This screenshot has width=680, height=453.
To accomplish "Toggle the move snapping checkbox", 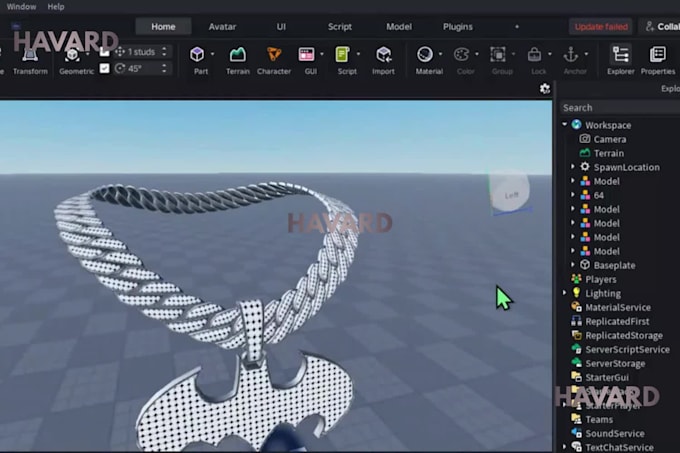I will [x=105, y=52].
